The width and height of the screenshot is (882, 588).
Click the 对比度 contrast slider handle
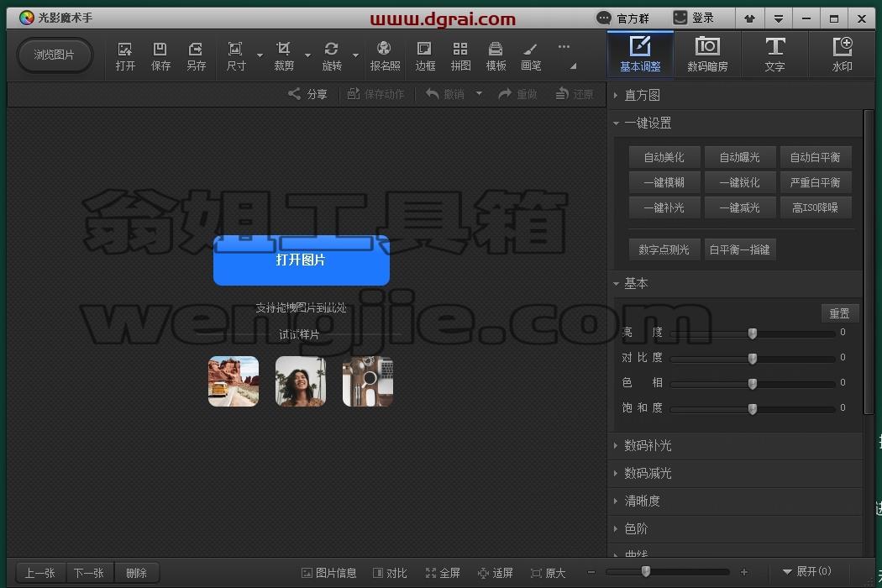(x=753, y=358)
